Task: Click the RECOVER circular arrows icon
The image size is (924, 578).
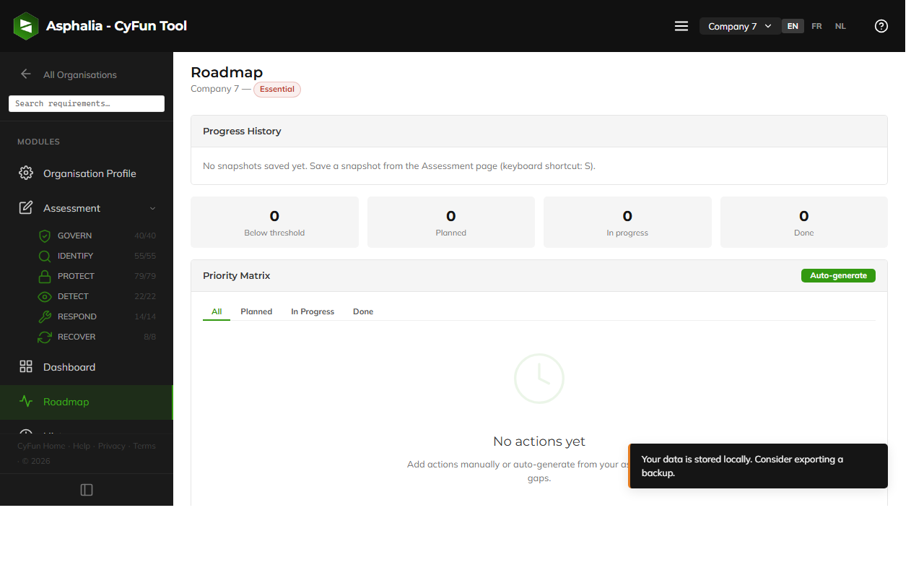Action: click(x=43, y=336)
